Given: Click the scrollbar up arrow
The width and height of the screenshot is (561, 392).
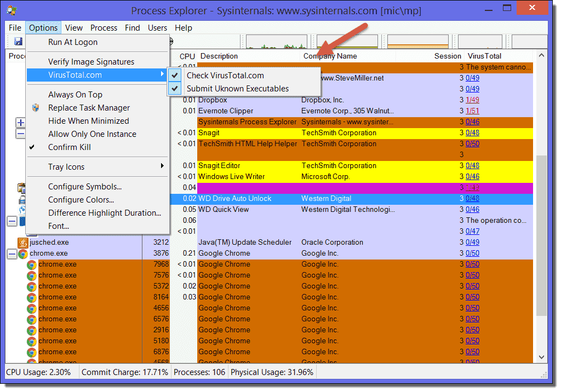Looking at the screenshot, I should 541,55.
